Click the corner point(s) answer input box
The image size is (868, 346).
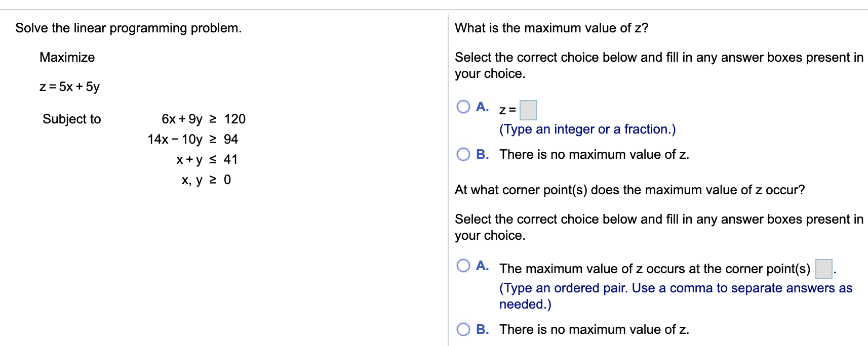point(824,269)
